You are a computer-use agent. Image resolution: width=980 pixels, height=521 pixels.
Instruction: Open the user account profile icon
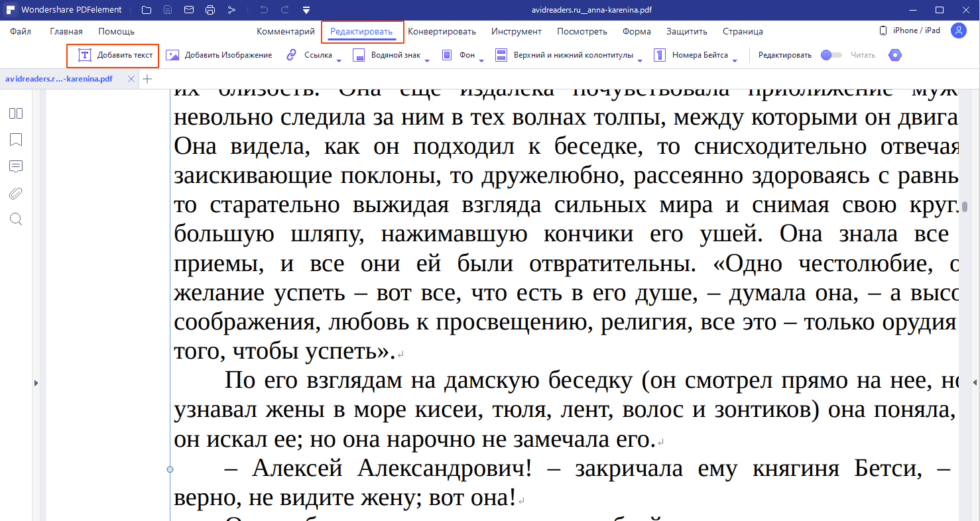click(958, 30)
